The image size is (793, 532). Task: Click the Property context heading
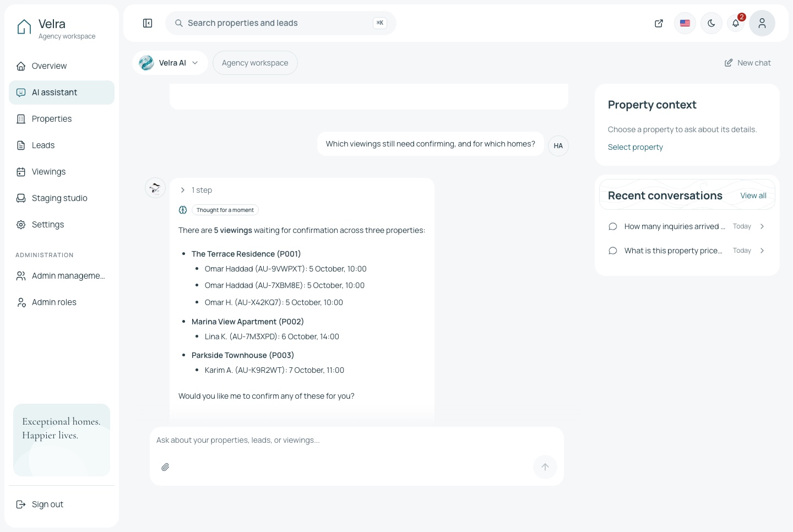[652, 105]
